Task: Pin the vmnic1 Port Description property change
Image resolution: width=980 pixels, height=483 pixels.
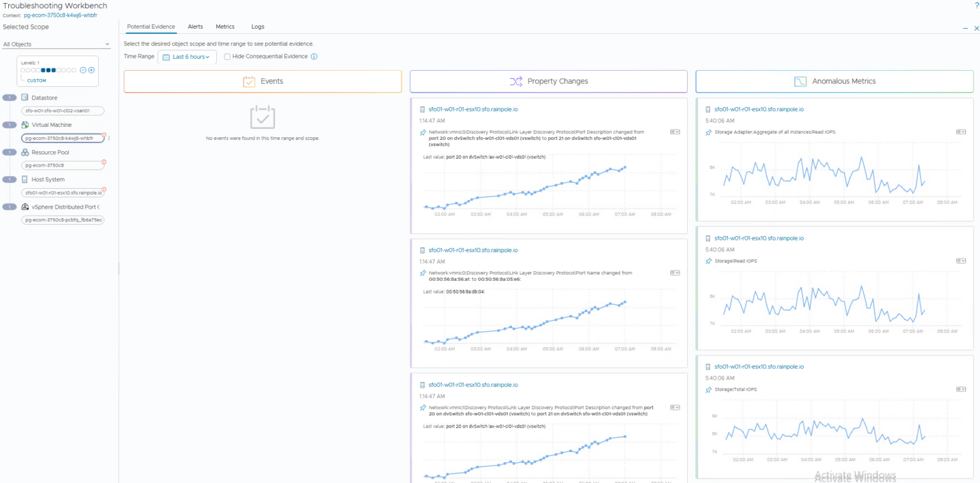Action: (x=422, y=408)
